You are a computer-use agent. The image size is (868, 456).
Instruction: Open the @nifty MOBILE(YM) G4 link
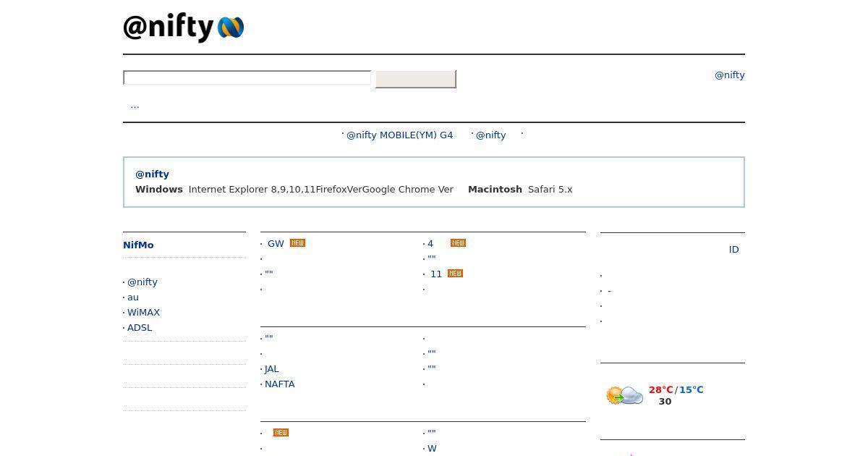tap(399, 135)
